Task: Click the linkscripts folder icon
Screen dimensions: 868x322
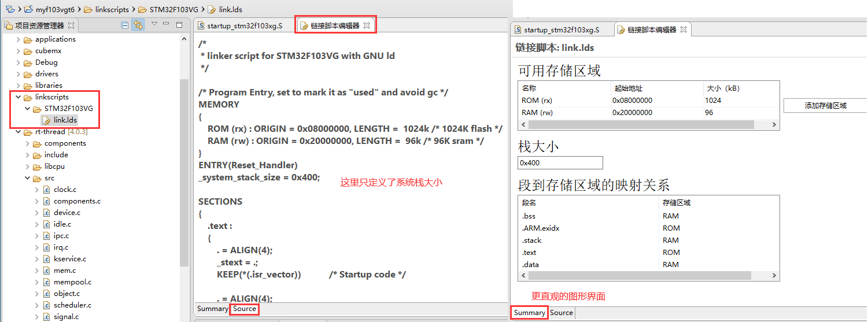Action: 28,97
